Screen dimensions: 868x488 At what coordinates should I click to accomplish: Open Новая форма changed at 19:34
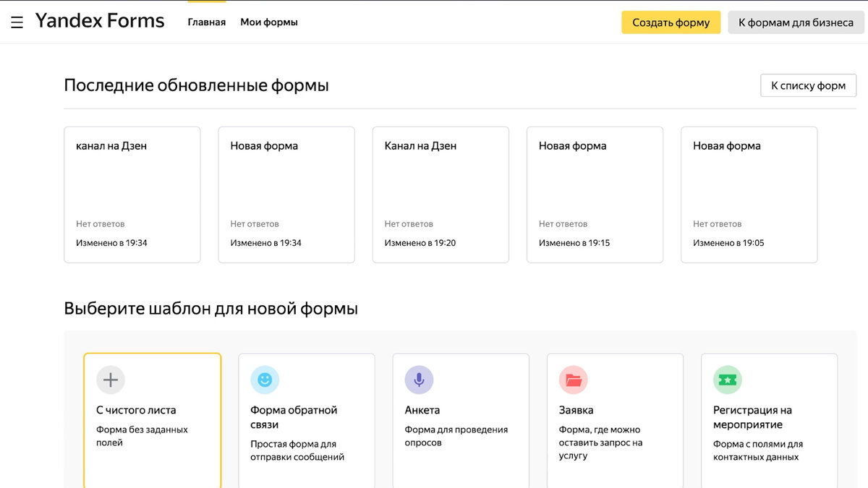286,194
